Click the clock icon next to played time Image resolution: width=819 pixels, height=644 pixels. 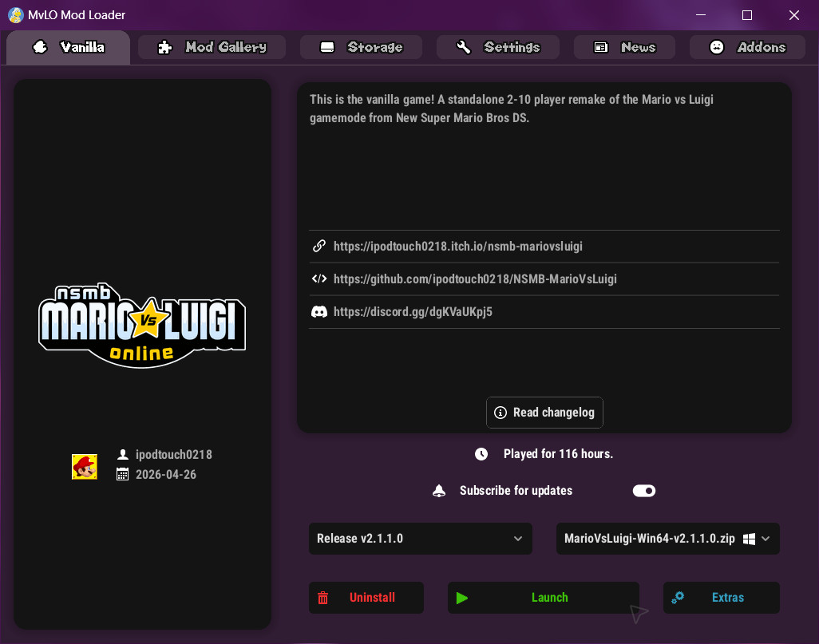481,454
